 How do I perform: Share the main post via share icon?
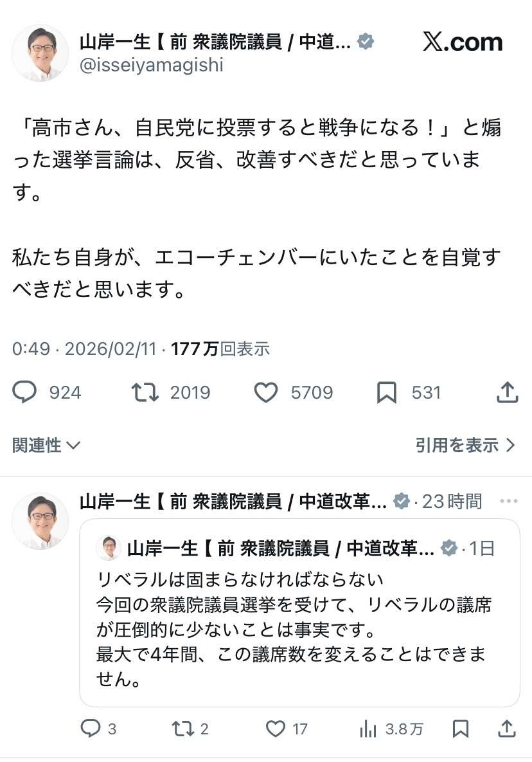click(x=508, y=392)
